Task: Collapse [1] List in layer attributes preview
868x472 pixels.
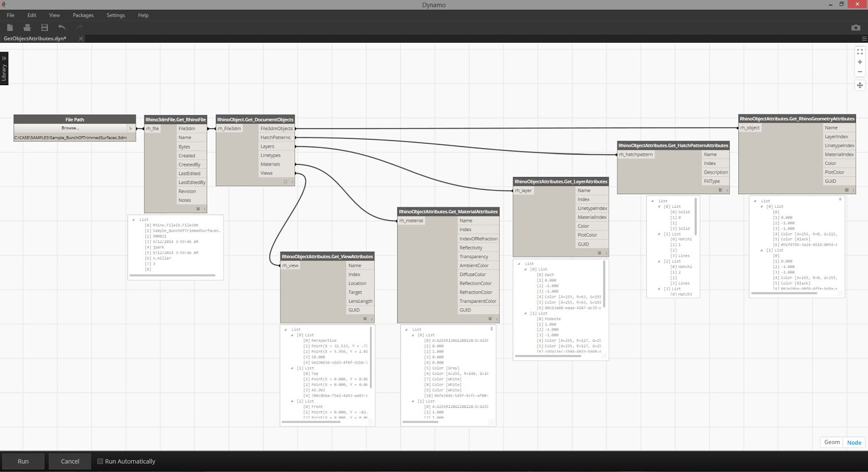Action: click(525, 313)
